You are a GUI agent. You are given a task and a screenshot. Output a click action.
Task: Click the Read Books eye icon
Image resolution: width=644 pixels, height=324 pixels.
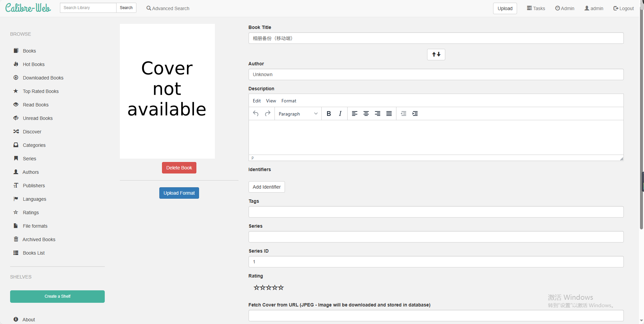(16, 104)
